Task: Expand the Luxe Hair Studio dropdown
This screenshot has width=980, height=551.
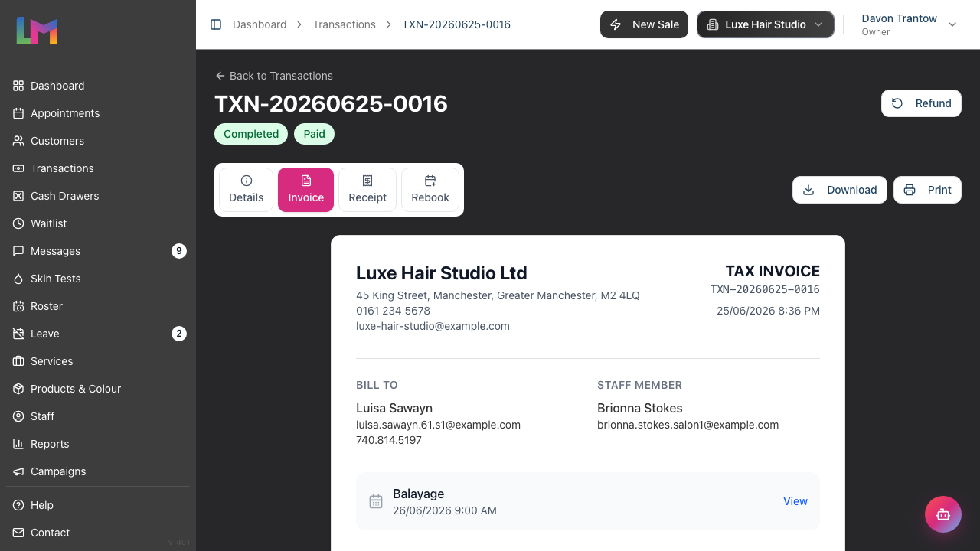Action: tap(765, 24)
